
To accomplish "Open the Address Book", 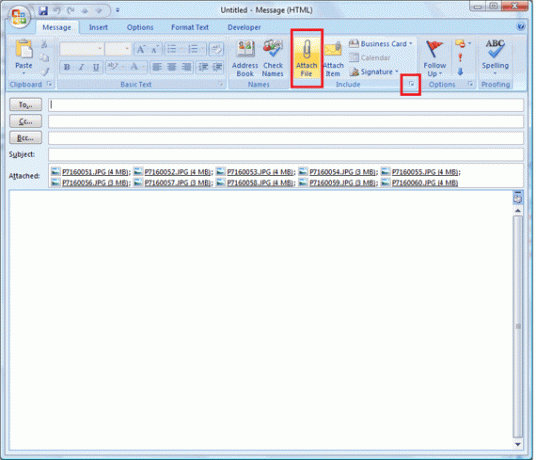I will (x=245, y=58).
